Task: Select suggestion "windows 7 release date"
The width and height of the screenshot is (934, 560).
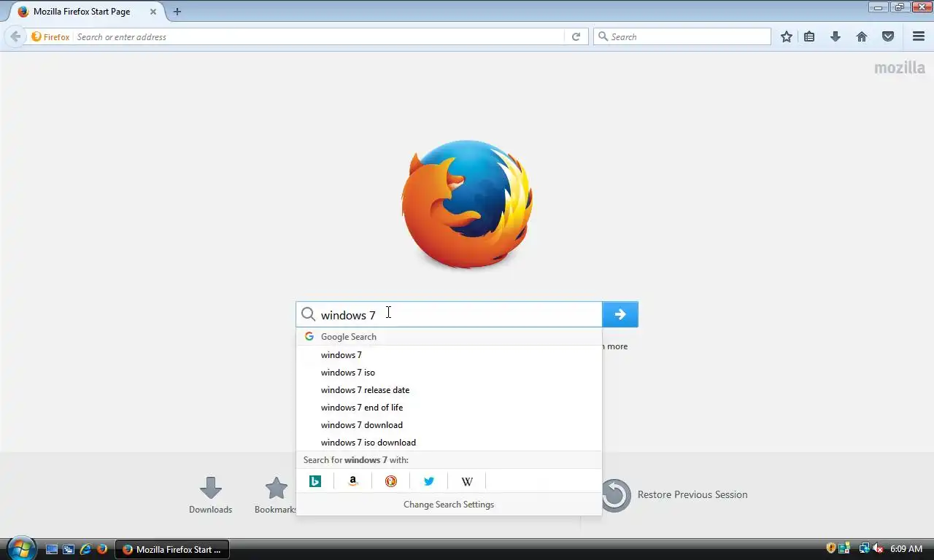Action: [449, 390]
